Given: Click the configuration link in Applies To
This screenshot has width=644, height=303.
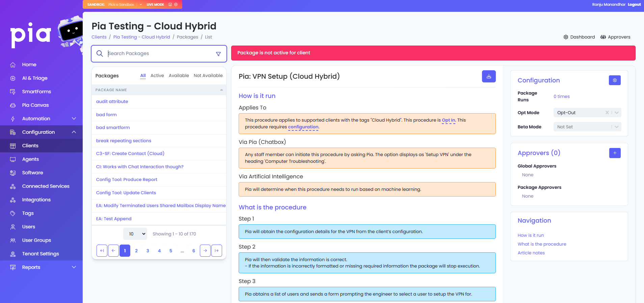Looking at the screenshot, I should (303, 127).
